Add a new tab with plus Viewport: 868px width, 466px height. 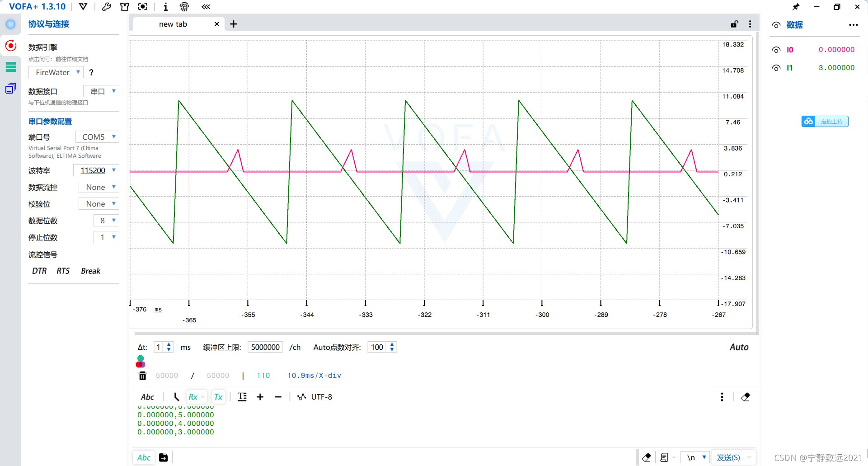[x=234, y=24]
